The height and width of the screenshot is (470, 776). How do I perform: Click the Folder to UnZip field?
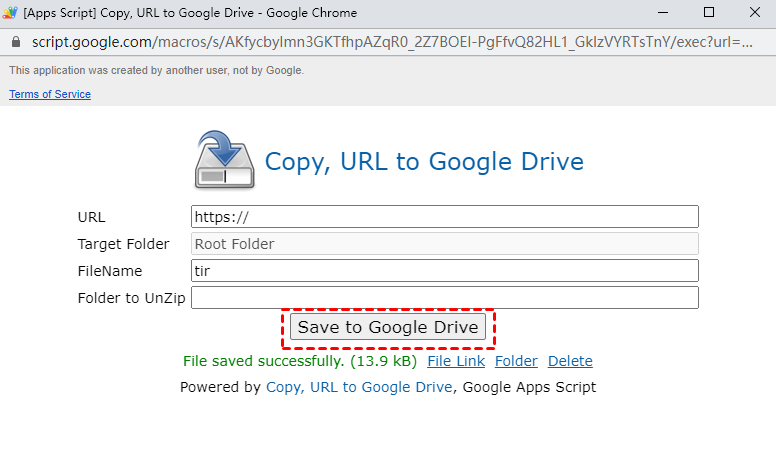[445, 298]
